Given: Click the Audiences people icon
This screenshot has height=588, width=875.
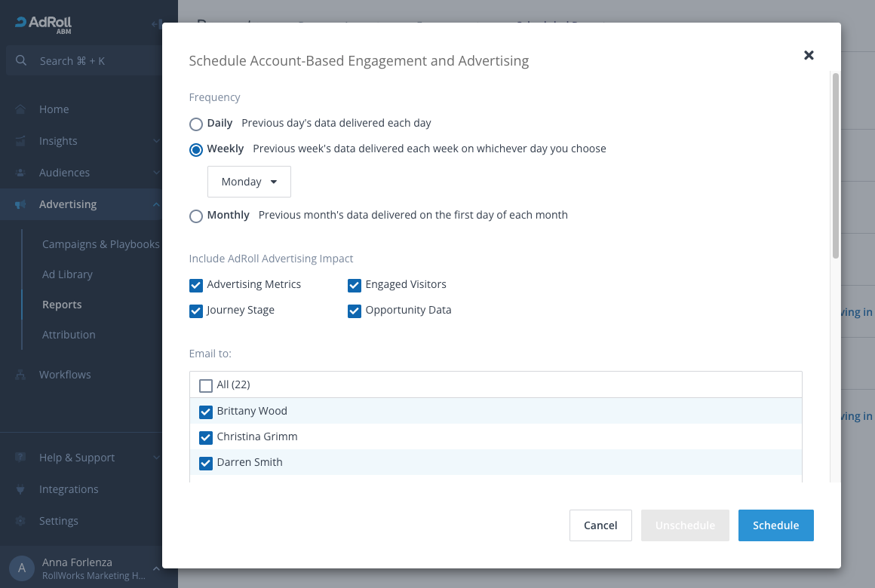Looking at the screenshot, I should (x=21, y=173).
